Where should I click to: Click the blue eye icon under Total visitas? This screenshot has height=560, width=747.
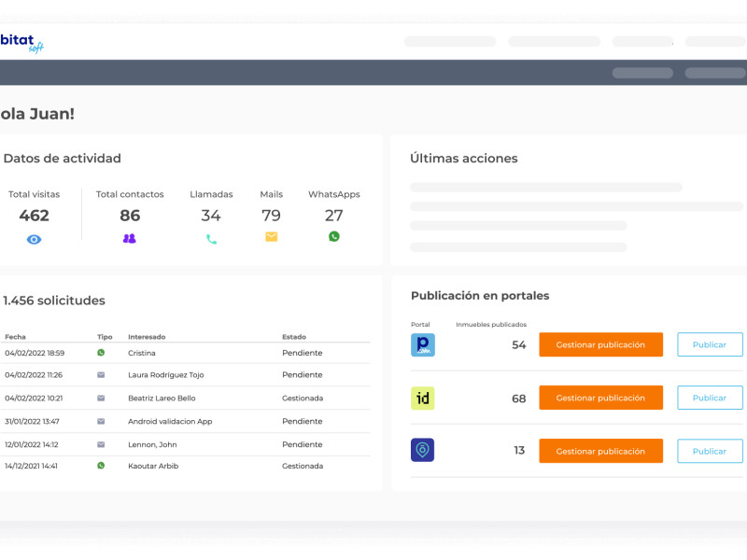click(x=35, y=239)
